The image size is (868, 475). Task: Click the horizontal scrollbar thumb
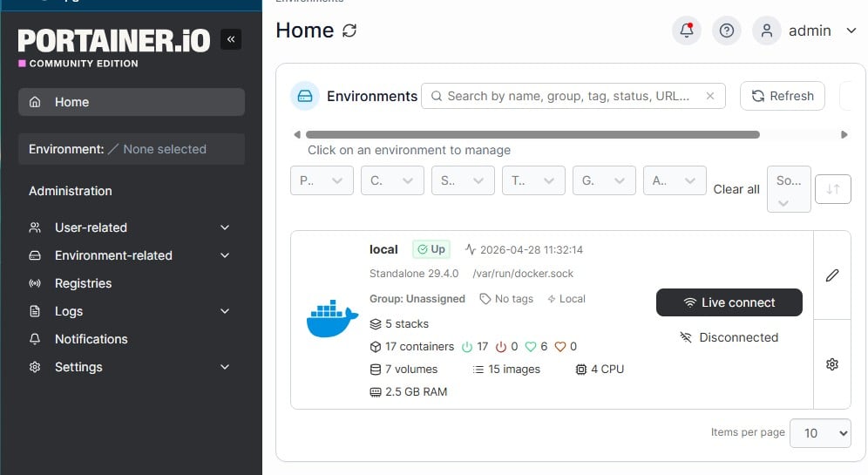[532, 134]
